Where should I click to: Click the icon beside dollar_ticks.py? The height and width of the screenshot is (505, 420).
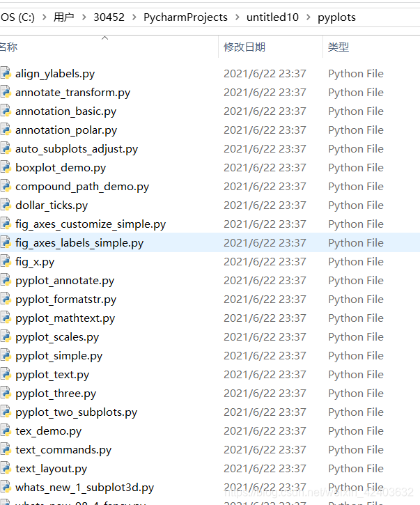[6, 205]
